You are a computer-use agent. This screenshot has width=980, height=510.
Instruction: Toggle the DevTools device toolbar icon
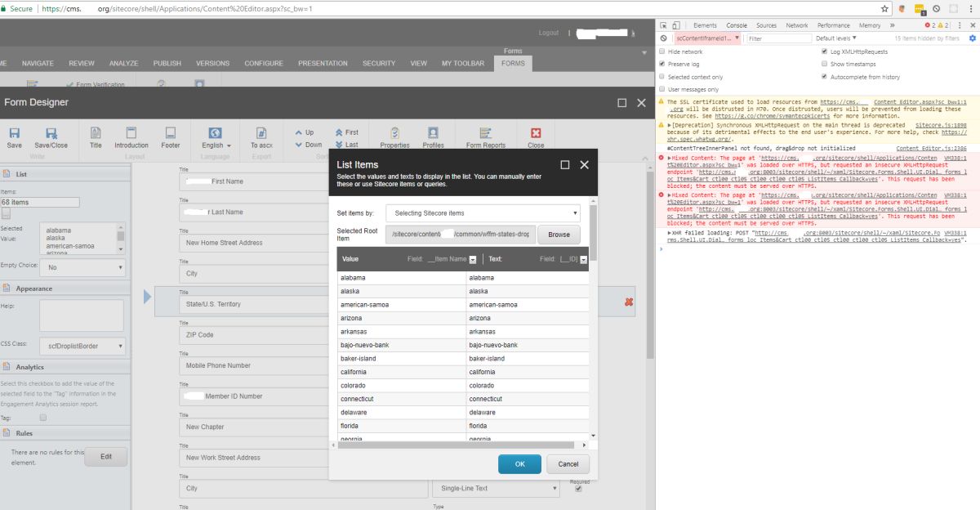[678, 25]
